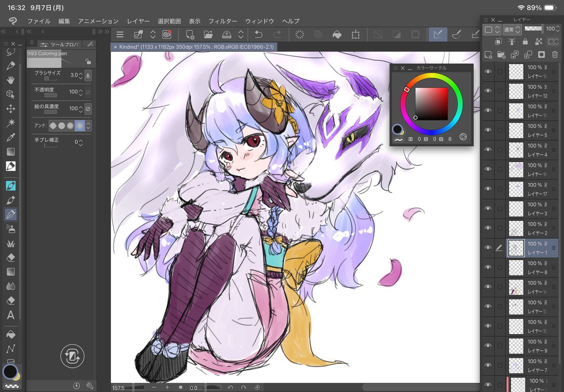Screen dimensions: 564x392
Task: Open the ウィンドウ menu
Action: click(x=260, y=21)
